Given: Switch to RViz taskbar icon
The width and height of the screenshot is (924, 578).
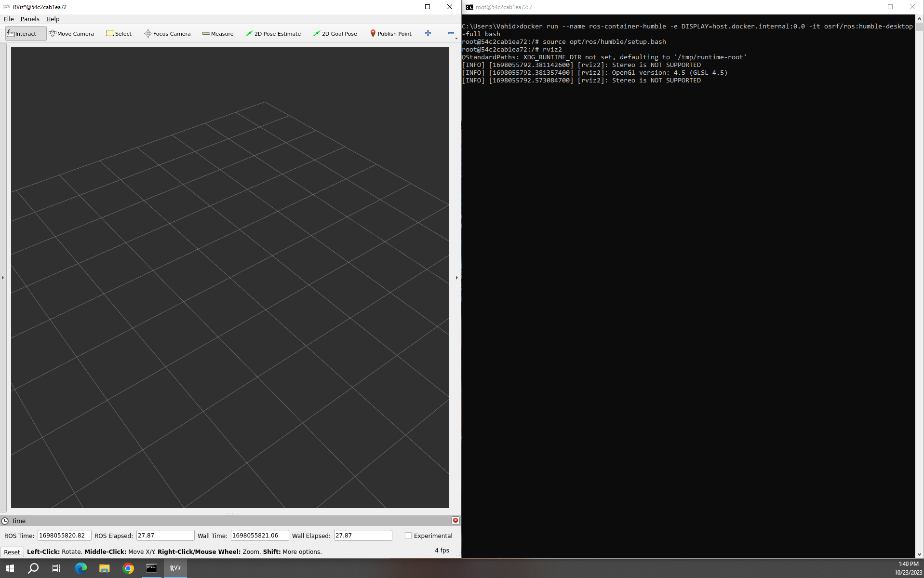Looking at the screenshot, I should (175, 568).
